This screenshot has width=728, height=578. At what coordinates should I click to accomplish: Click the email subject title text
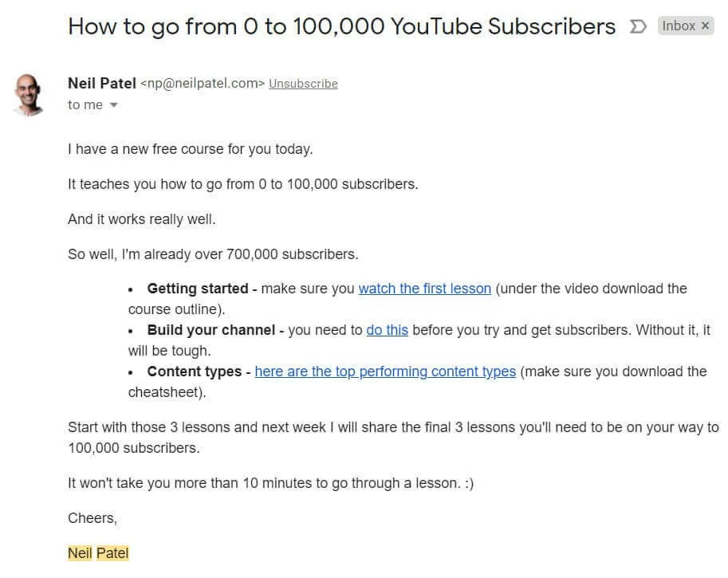pos(341,26)
